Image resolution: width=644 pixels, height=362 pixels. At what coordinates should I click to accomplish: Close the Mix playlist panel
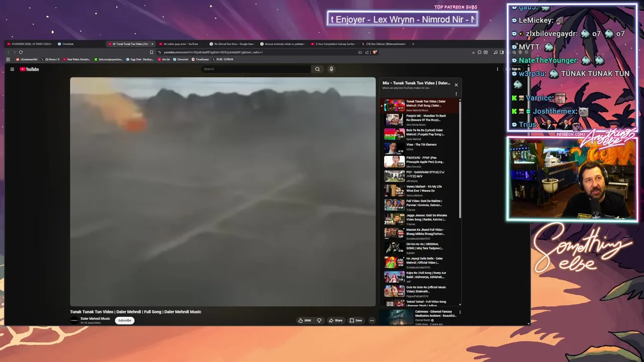pyautogui.click(x=456, y=85)
